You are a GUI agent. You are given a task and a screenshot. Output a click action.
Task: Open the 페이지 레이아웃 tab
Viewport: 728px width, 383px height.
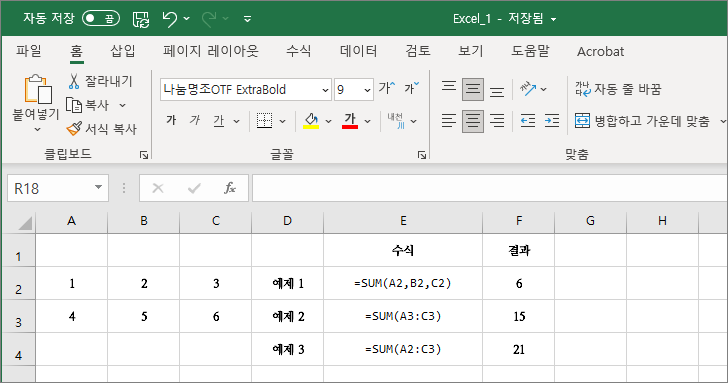pyautogui.click(x=211, y=51)
